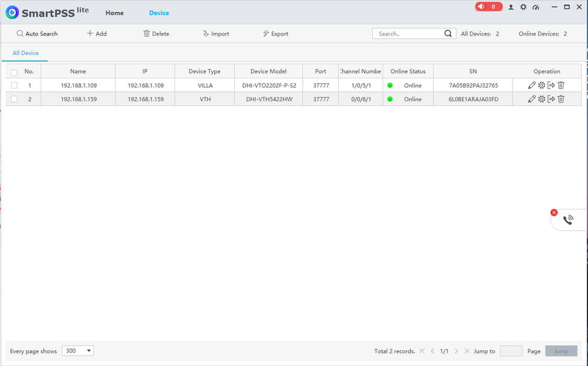Click the SmartPSS lite logo
Screen dimensions: 588x366
click(47, 13)
